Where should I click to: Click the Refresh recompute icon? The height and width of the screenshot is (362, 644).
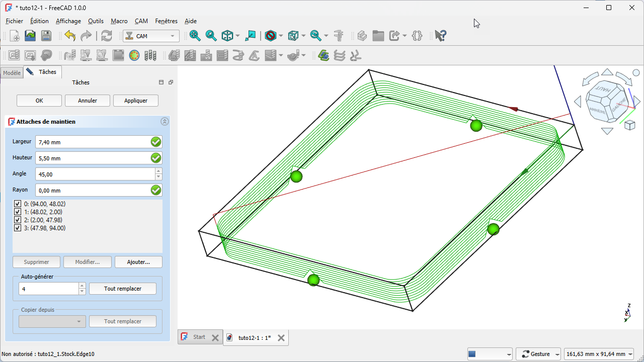coord(107,36)
